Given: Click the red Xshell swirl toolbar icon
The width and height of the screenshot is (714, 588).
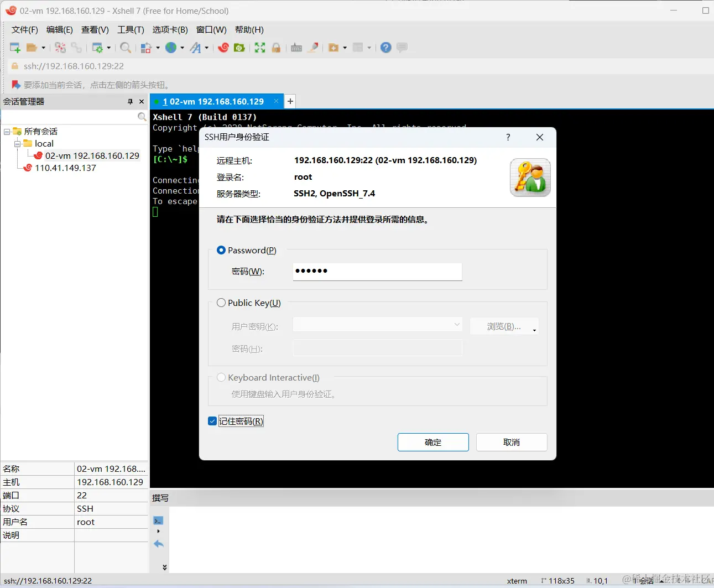Looking at the screenshot, I should (223, 48).
